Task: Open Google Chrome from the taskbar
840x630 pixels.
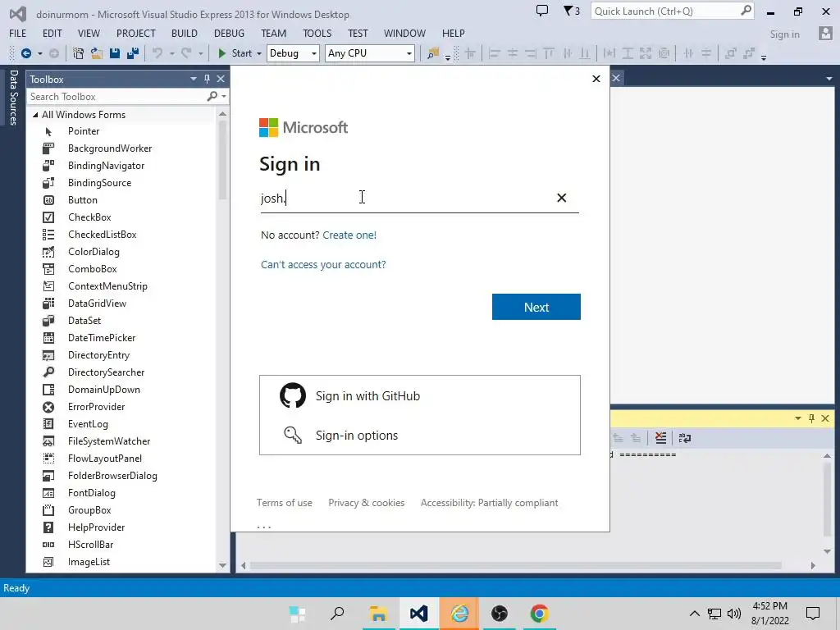Action: pos(540,614)
